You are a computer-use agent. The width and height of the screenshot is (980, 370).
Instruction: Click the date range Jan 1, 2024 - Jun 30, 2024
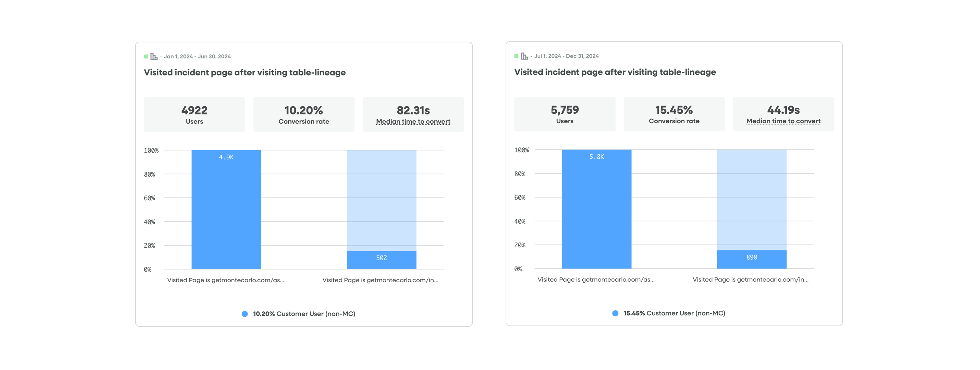[197, 56]
